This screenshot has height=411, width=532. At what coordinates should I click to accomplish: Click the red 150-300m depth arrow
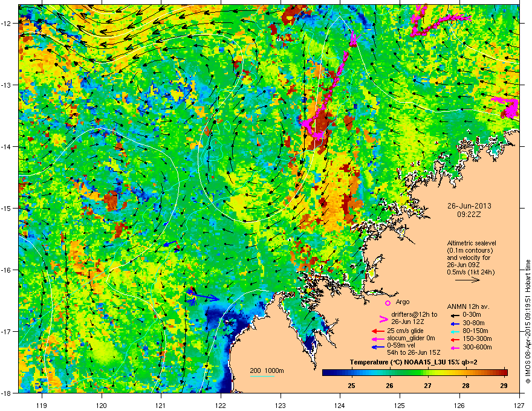click(455, 338)
